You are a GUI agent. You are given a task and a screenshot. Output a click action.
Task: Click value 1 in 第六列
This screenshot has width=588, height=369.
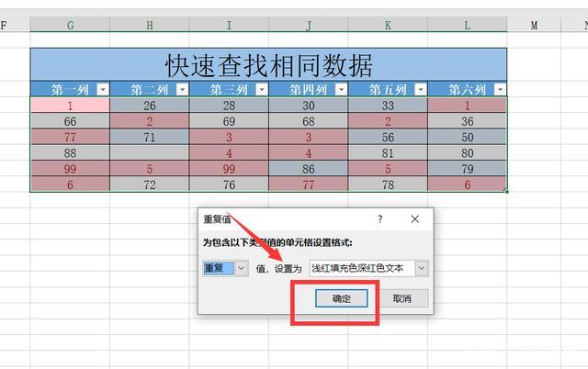click(x=468, y=106)
